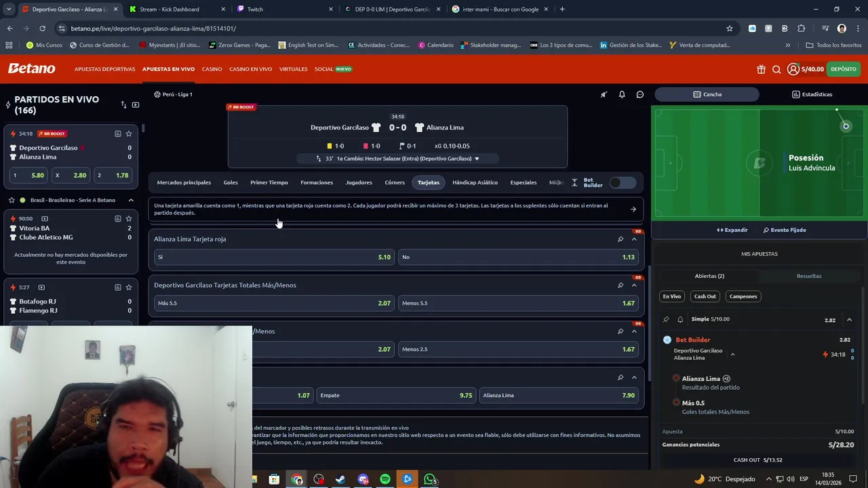Favorite the Vitoria BA match star

(129, 219)
